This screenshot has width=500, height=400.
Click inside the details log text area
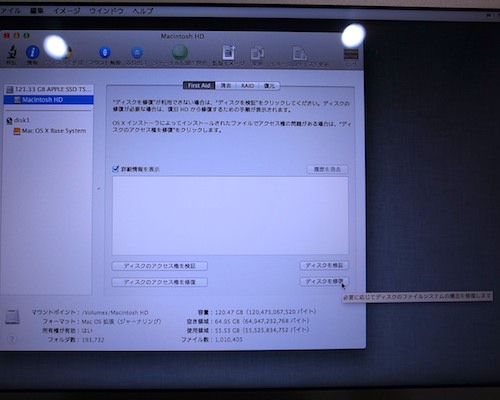point(230,216)
